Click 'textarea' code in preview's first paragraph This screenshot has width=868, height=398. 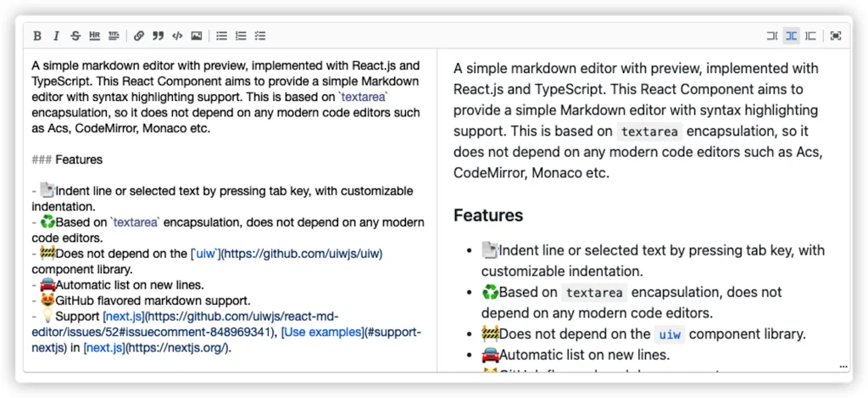650,132
